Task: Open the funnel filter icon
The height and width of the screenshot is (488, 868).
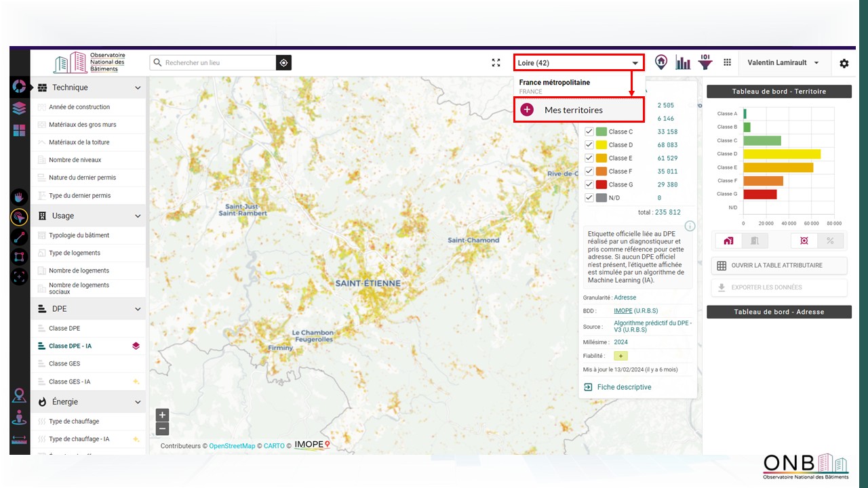Action: pos(705,62)
